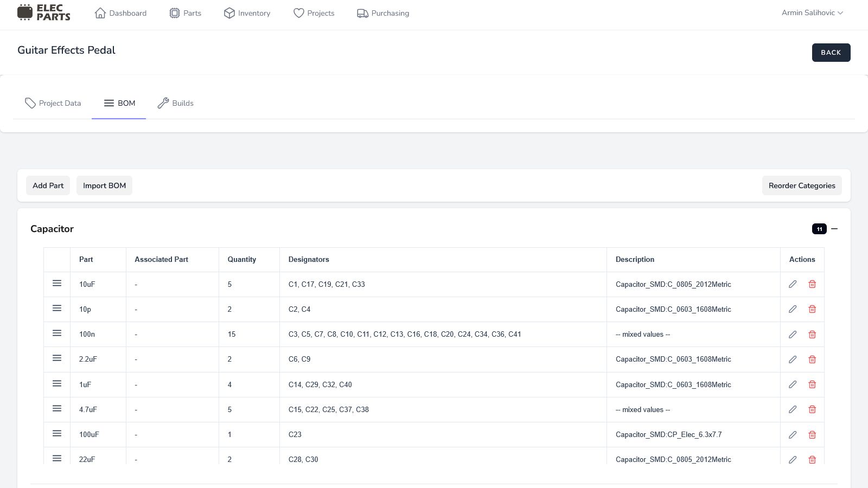This screenshot has width=868, height=488.
Task: Click quantity 15 in 100n row
Action: [x=232, y=334]
